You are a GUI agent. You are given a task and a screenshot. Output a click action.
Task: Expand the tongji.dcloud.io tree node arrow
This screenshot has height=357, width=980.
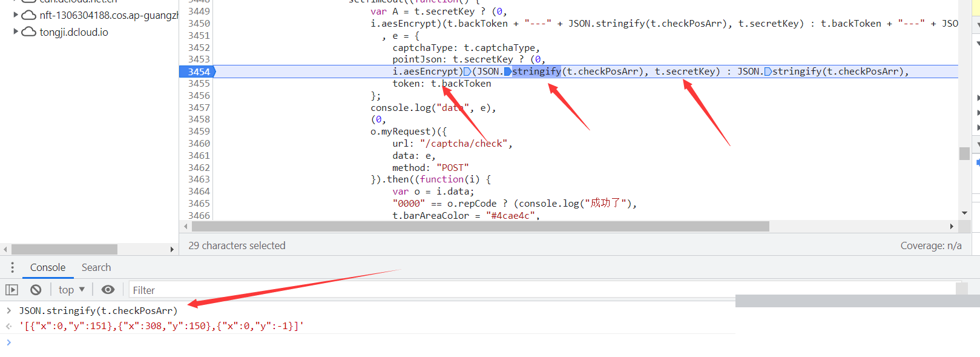click(16, 31)
